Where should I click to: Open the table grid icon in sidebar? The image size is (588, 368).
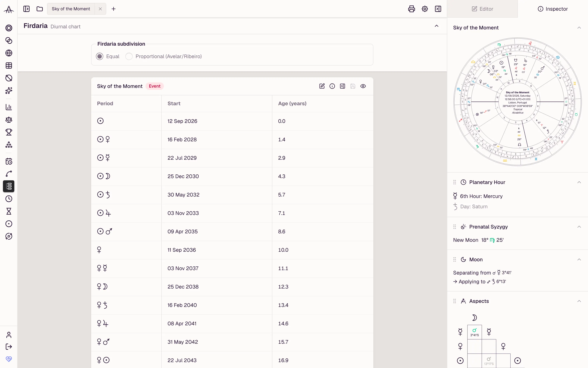pos(9,66)
